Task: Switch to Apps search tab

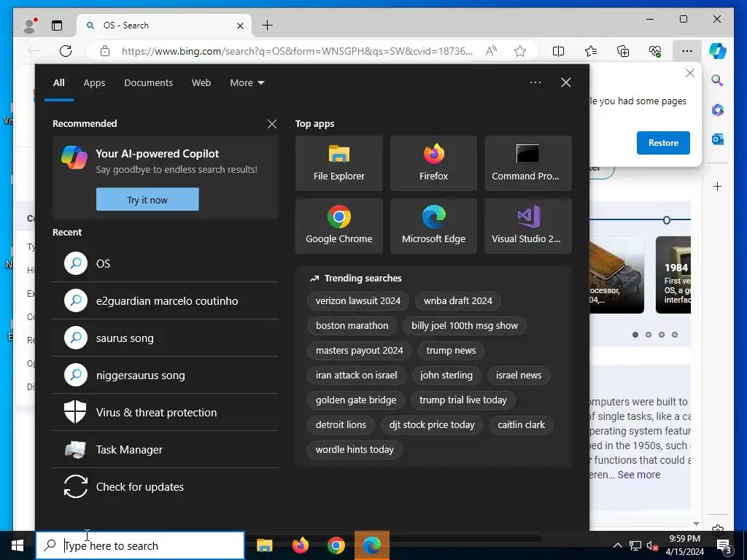Action: click(x=94, y=83)
